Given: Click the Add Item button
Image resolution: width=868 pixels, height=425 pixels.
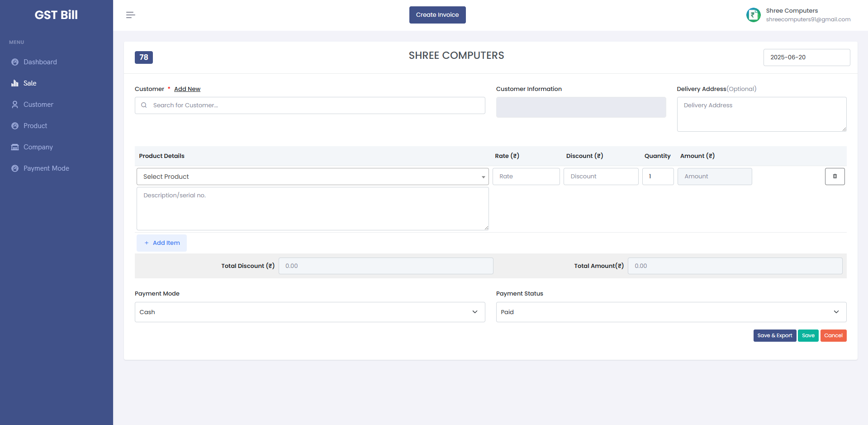Looking at the screenshot, I should (161, 243).
